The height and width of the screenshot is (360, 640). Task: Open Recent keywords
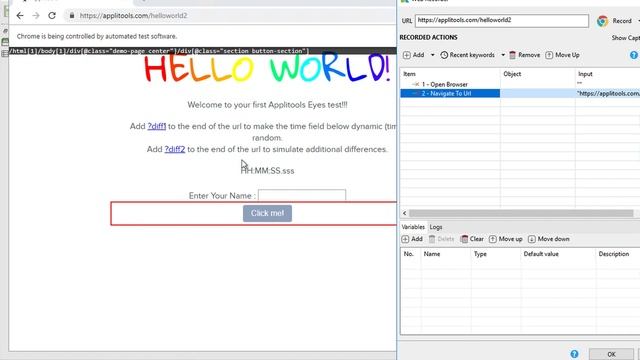(467, 55)
